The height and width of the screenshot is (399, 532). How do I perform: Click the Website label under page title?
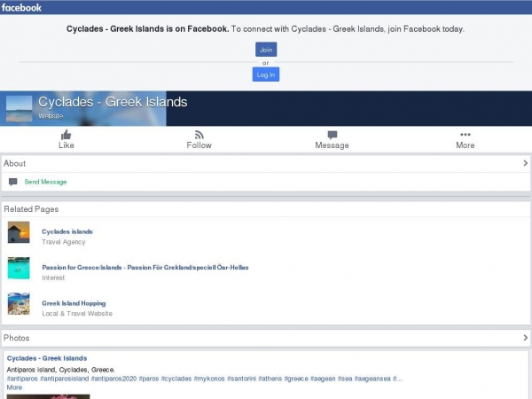coord(51,116)
